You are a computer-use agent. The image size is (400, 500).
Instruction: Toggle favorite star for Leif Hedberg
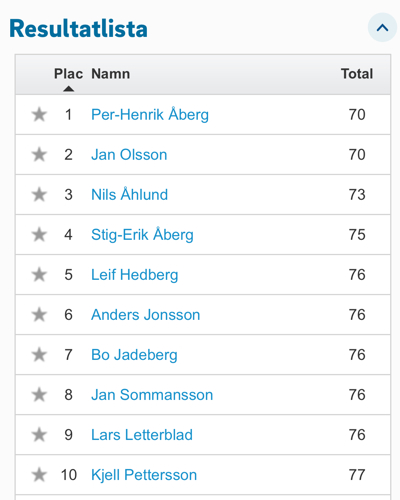(39, 275)
